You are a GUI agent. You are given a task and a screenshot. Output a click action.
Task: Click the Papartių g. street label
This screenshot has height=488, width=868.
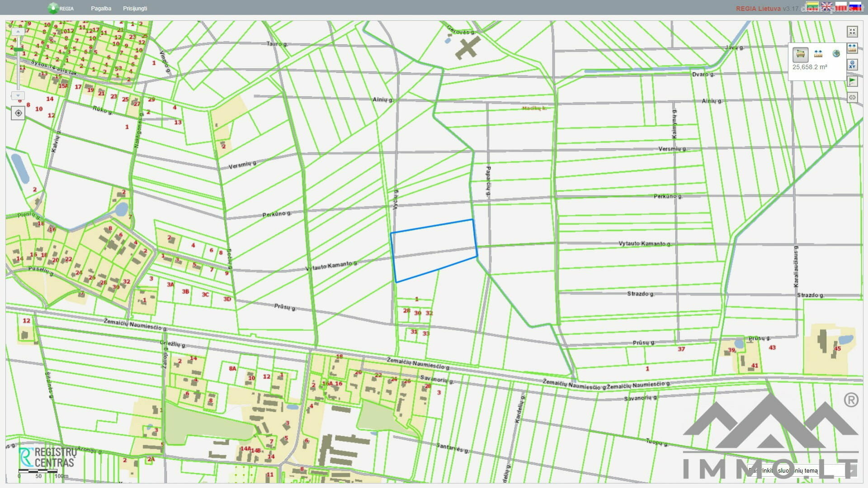[x=488, y=182]
